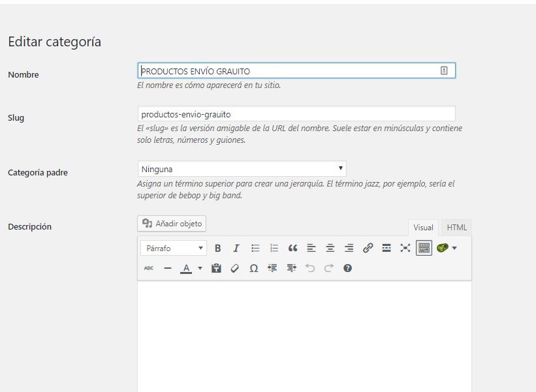Click inside the description editor area
536x392 pixels.
click(x=305, y=337)
